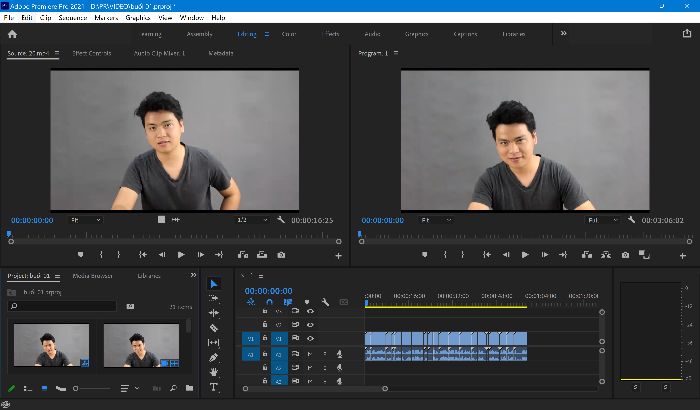This screenshot has width=700, height=410.
Task: Switch to Assembly workspace
Action: [x=200, y=34]
